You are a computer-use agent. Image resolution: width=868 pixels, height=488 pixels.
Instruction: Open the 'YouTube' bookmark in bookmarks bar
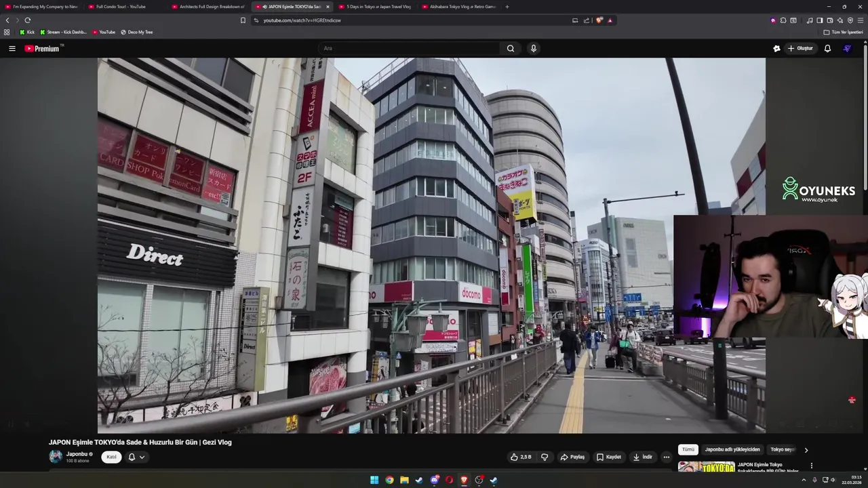pos(104,32)
